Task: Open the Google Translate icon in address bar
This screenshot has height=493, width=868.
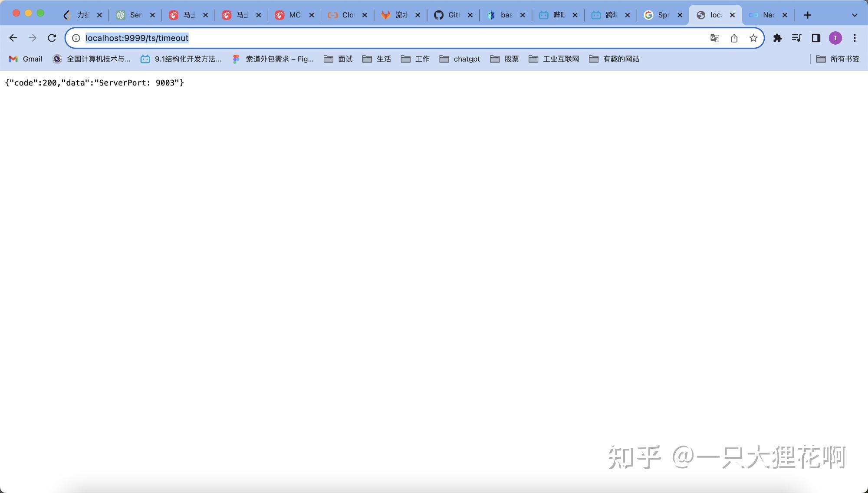Action: pyautogui.click(x=714, y=38)
